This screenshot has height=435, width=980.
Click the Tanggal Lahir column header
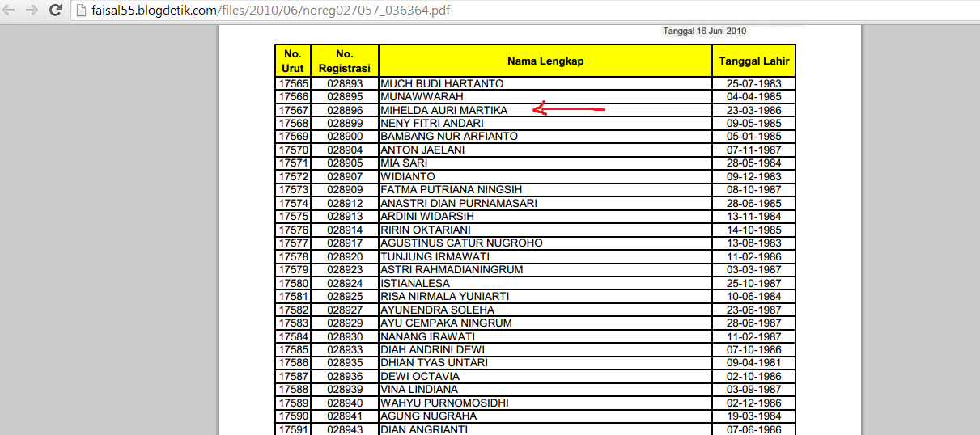pos(754,61)
